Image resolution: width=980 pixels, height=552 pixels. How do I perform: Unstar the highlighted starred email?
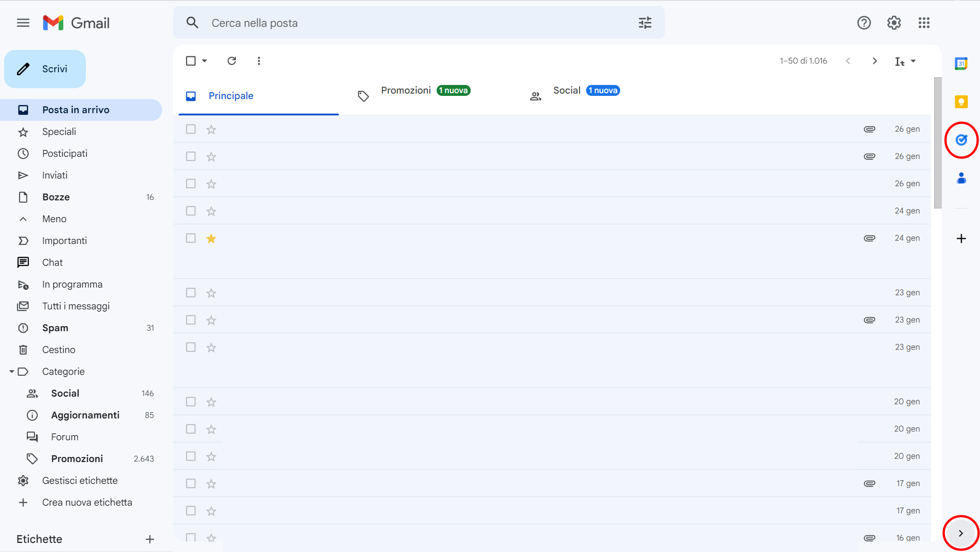coord(211,238)
